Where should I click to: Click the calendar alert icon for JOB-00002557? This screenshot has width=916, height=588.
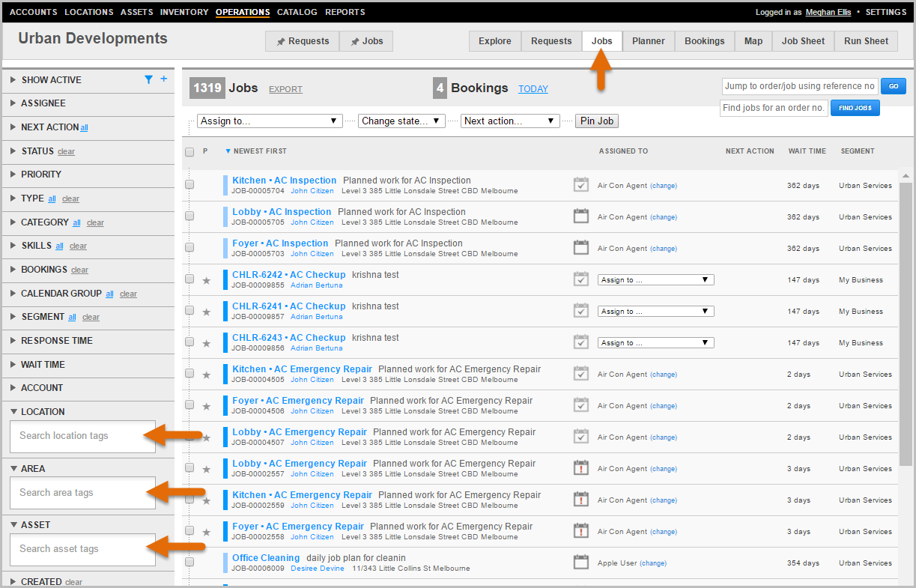580,468
